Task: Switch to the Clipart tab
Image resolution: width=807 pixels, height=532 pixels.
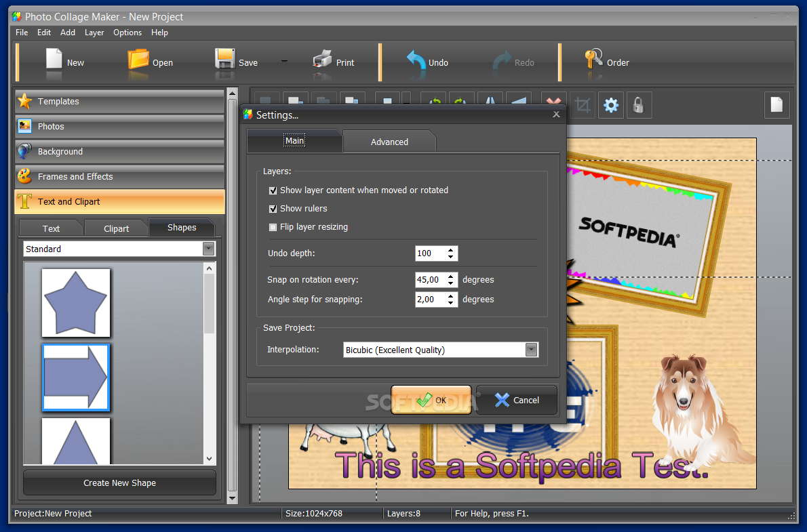Action: (117, 228)
